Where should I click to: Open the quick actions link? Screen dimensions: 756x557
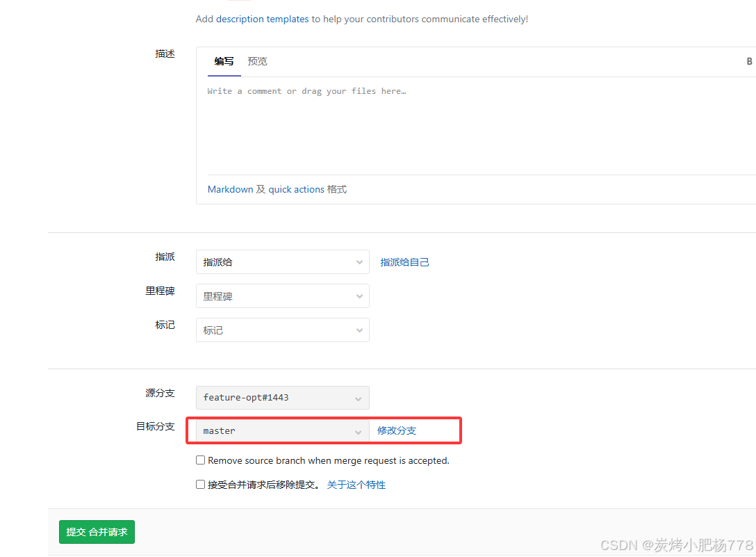point(296,189)
